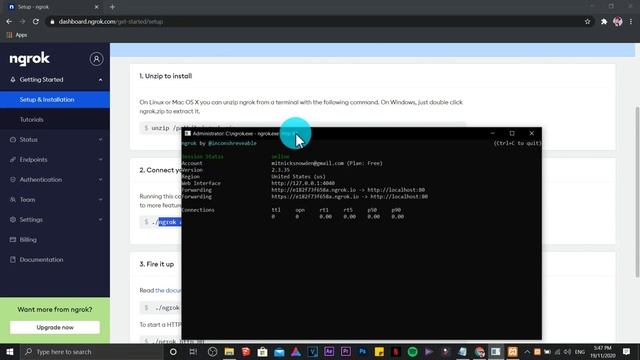
Task: Select Setup & Installation menu item
Action: [55, 100]
